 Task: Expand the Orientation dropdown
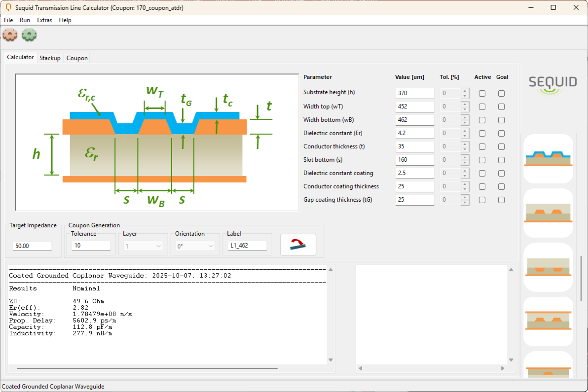[195, 246]
